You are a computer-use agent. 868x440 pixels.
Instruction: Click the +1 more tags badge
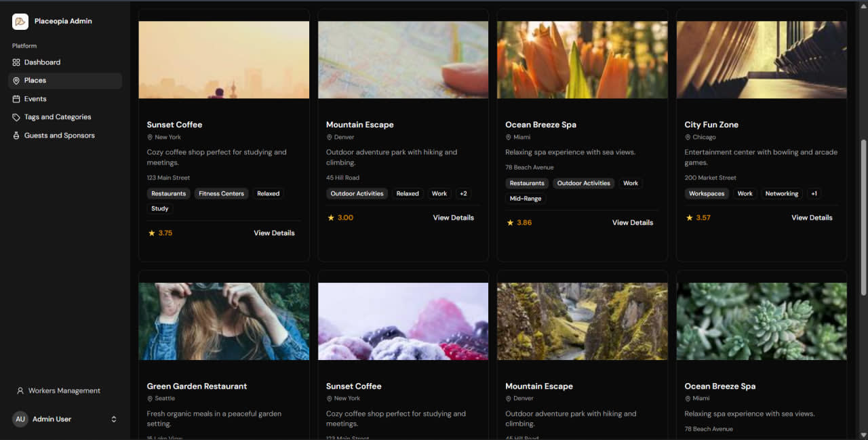pyautogui.click(x=814, y=194)
